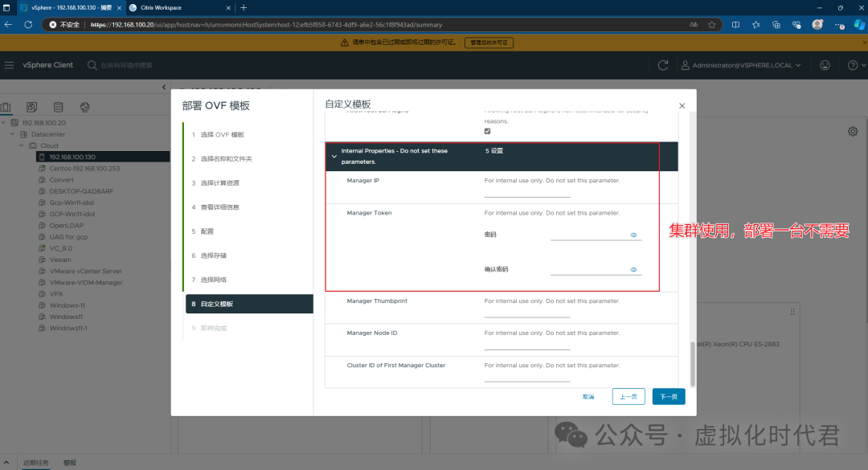This screenshot has height=470, width=868.
Task: Open browser collections icon
Action: point(776,24)
